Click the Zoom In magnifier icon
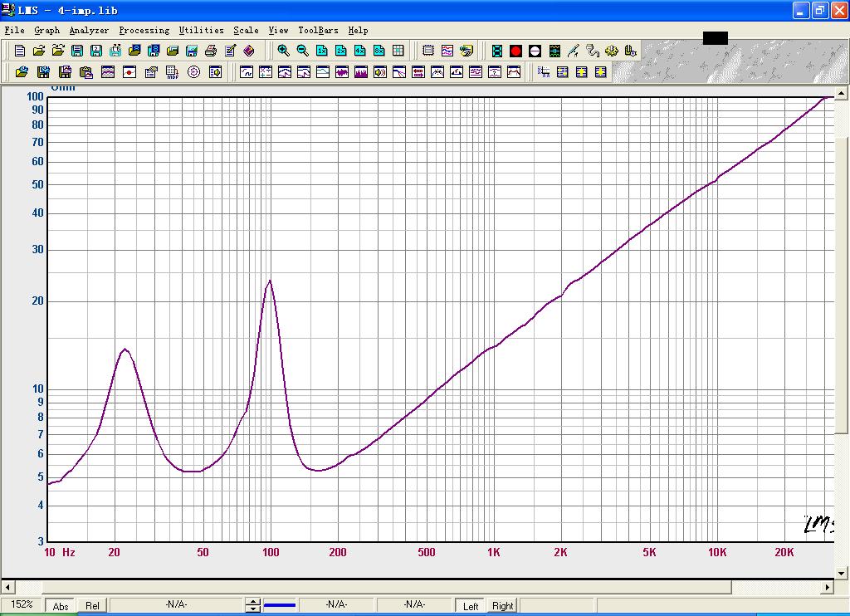The image size is (850, 616). (x=283, y=51)
